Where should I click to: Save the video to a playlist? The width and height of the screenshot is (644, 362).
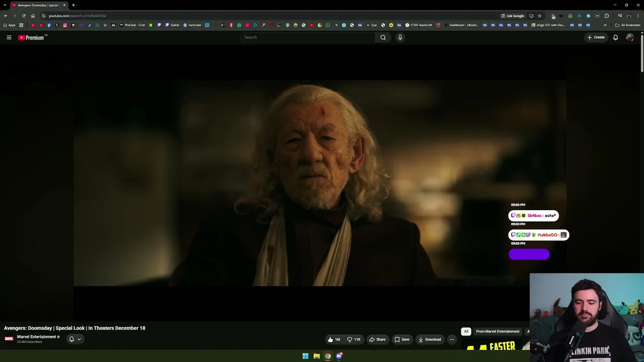tap(402, 339)
